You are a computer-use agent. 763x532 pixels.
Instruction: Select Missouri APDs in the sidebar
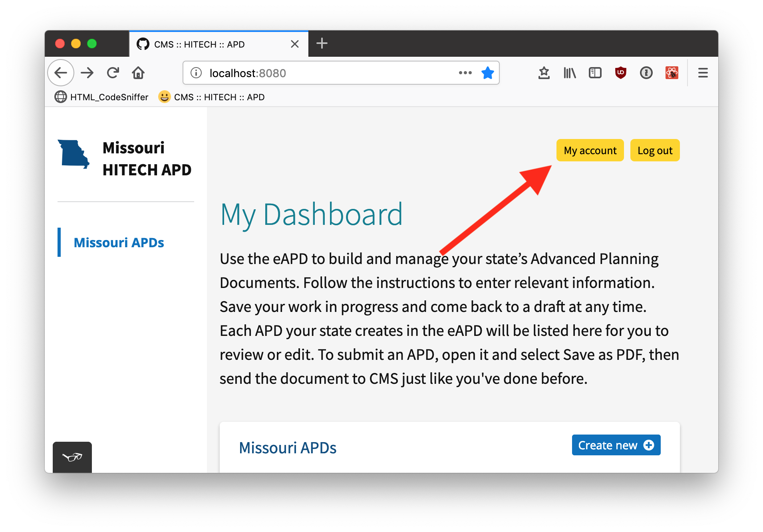[x=119, y=242]
